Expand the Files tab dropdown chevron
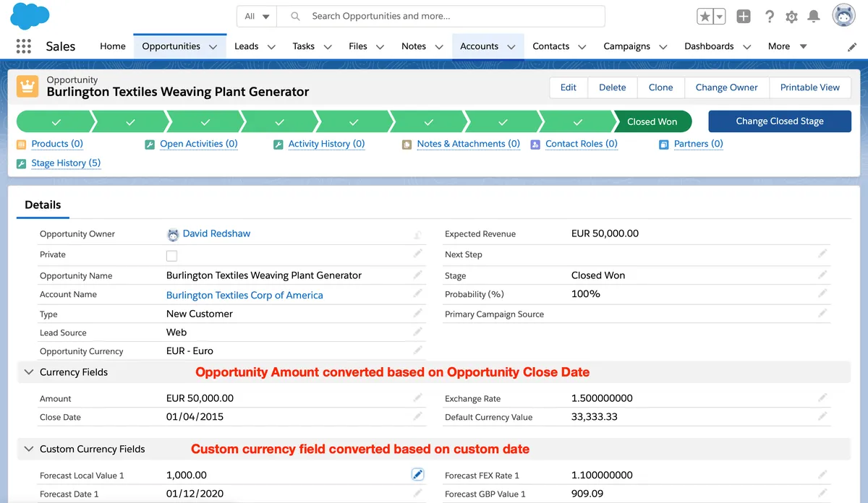Screen dimensions: 868x503 tap(380, 47)
